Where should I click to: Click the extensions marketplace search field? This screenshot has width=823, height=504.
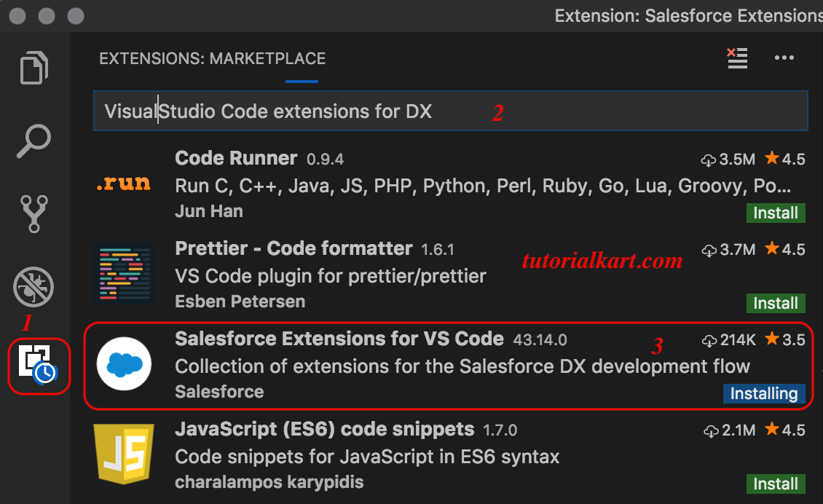(450, 111)
